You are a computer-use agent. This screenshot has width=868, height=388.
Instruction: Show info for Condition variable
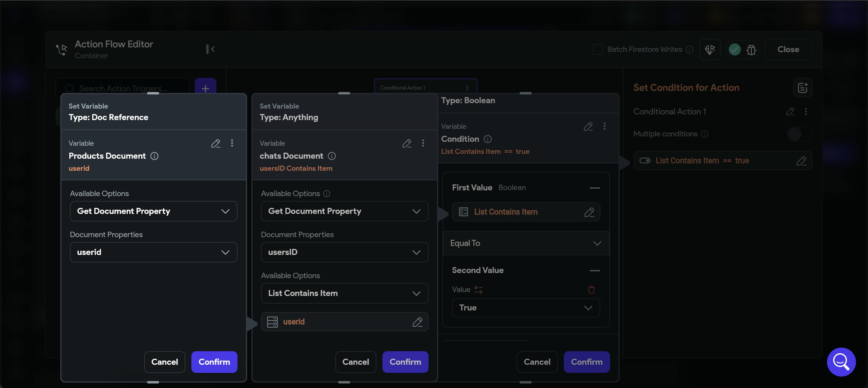click(488, 139)
